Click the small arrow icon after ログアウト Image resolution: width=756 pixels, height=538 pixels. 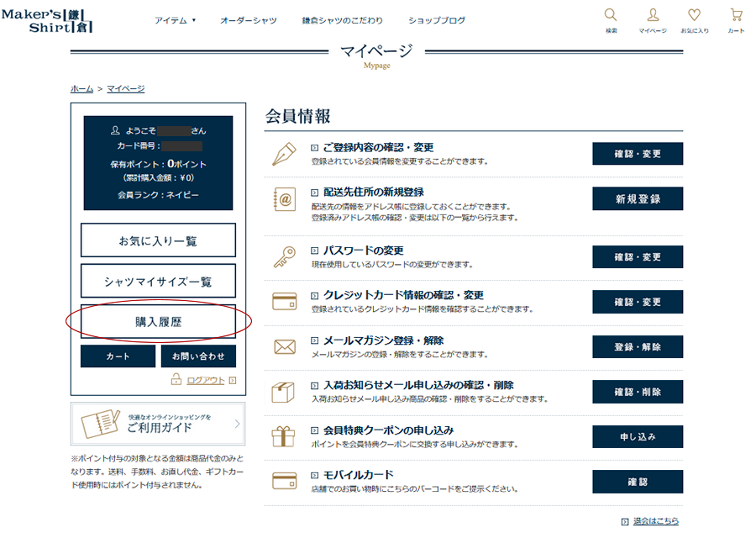pos(233,380)
